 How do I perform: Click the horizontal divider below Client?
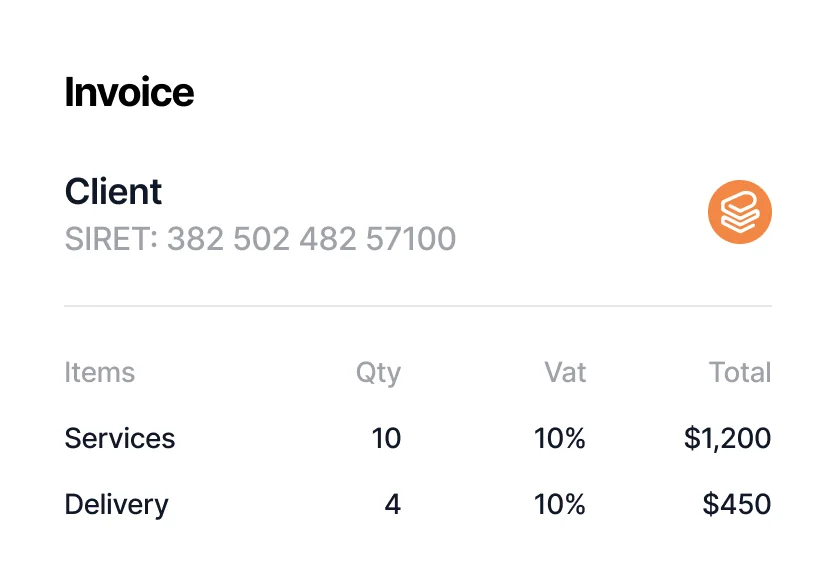(x=418, y=305)
